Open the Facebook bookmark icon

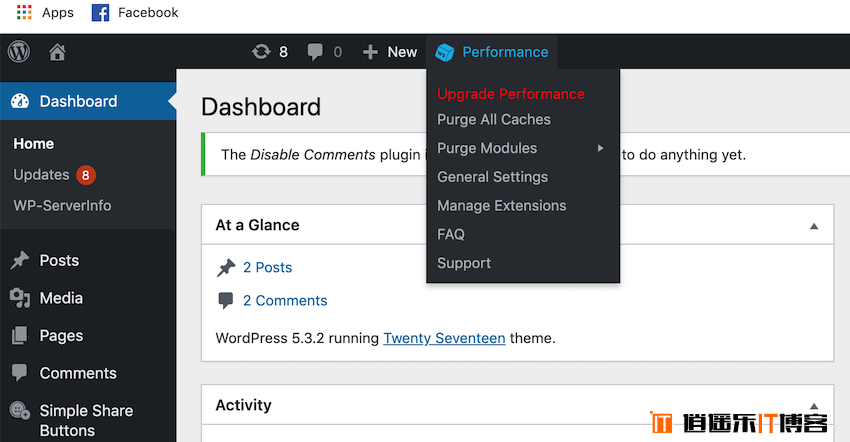click(100, 12)
